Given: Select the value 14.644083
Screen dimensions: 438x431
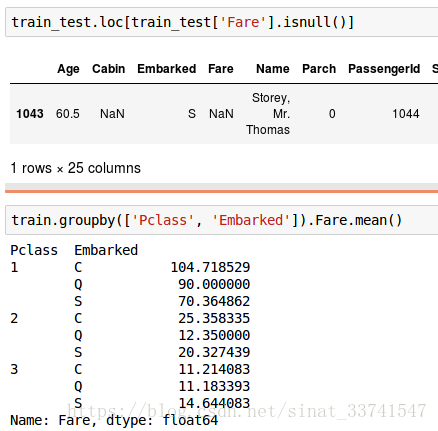Looking at the screenshot, I should coord(214,403).
